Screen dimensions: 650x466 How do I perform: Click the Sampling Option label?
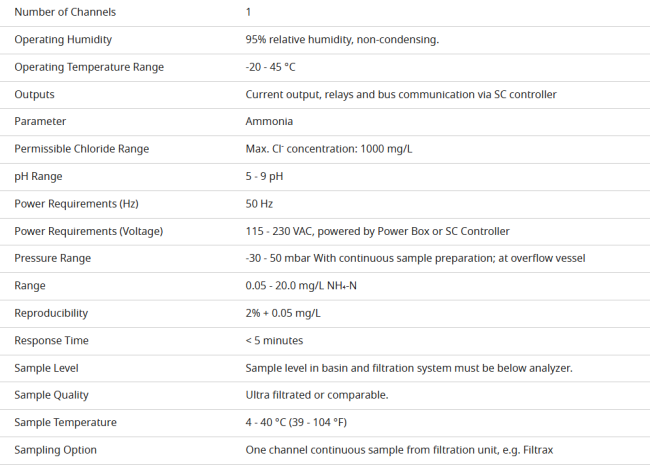coord(56,450)
